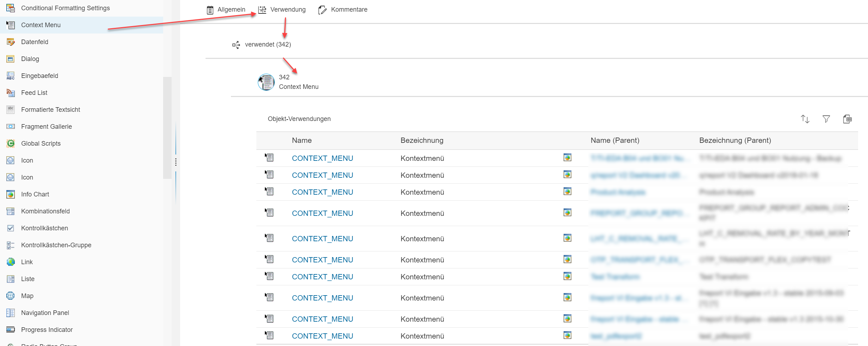This screenshot has height=346, width=868.
Task: Select Kontrollkästchen in the sidebar list
Action: 44,228
